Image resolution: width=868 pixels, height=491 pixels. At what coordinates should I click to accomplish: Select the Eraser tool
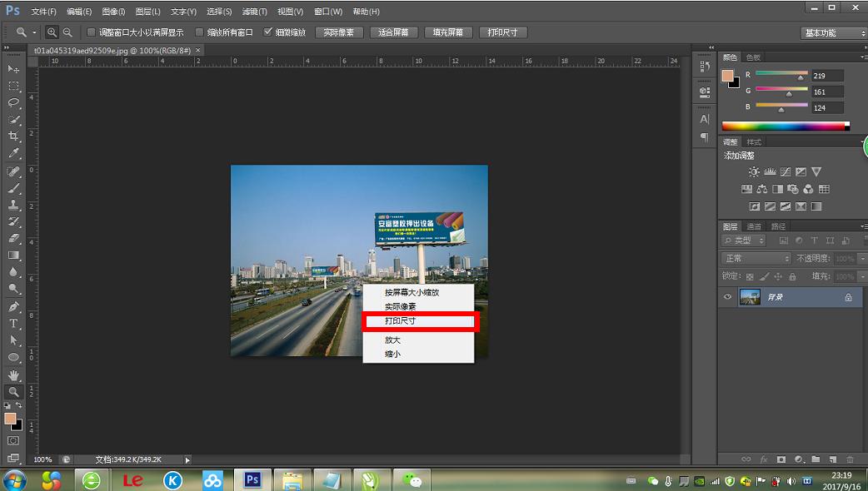tap(14, 238)
